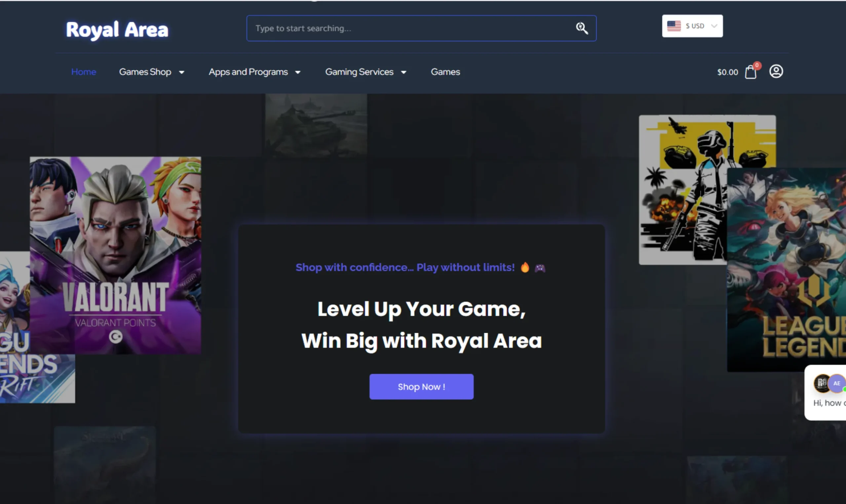Go to the Home menu item
This screenshot has height=504, width=846.
pyautogui.click(x=84, y=72)
